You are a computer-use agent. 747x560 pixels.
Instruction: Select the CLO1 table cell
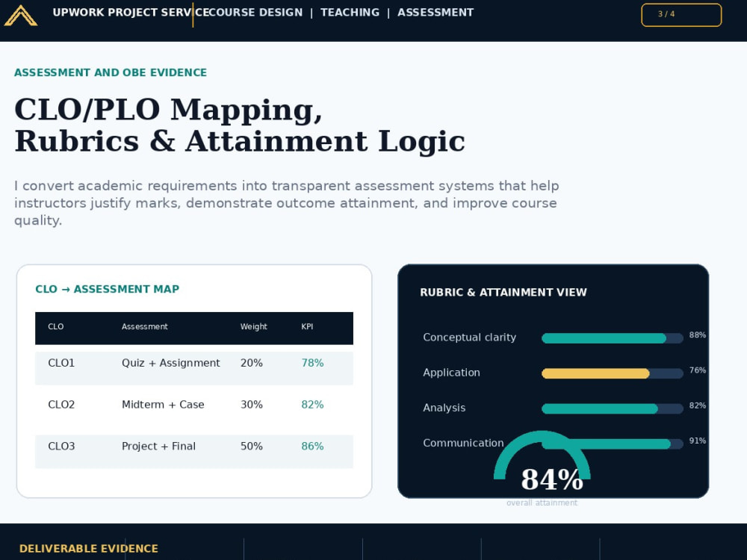pyautogui.click(x=61, y=363)
